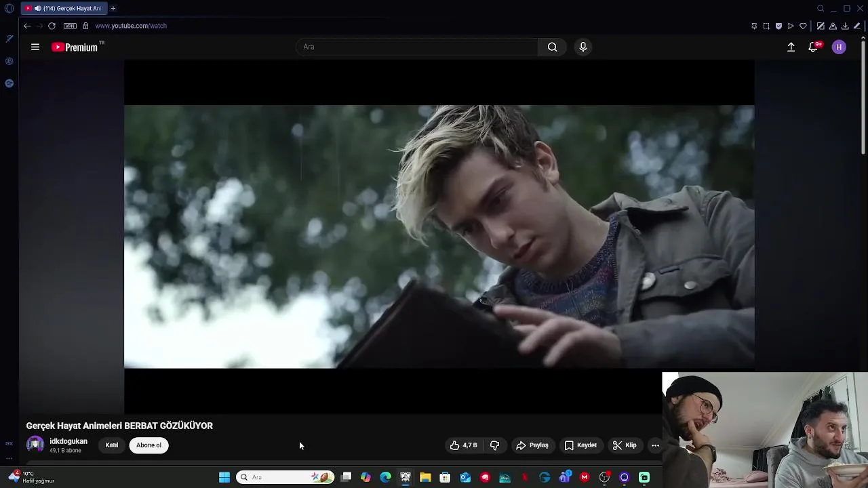This screenshot has height=488, width=868.
Task: Go back with the browser back arrow
Action: click(26, 26)
